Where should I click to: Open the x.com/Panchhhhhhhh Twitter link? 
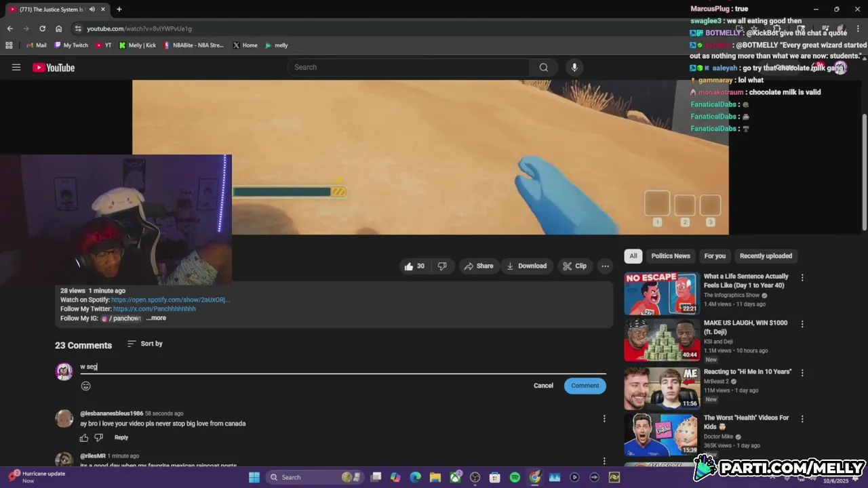coord(155,308)
